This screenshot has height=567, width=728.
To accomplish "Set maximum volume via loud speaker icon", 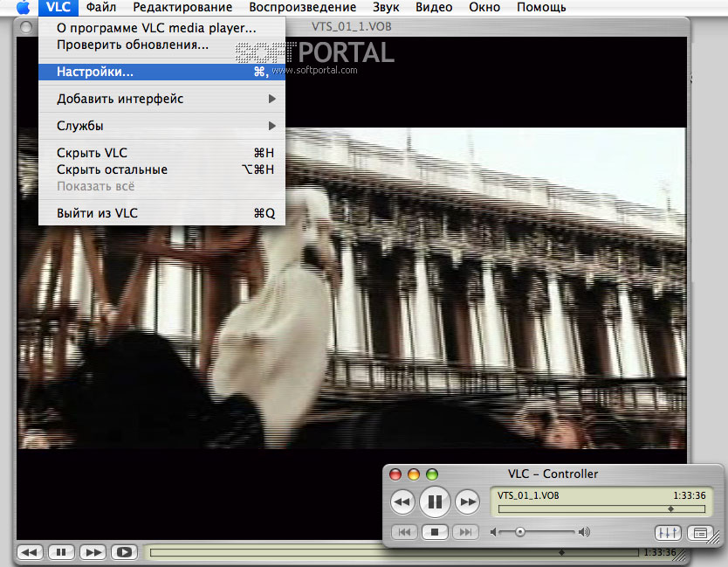I will point(585,532).
